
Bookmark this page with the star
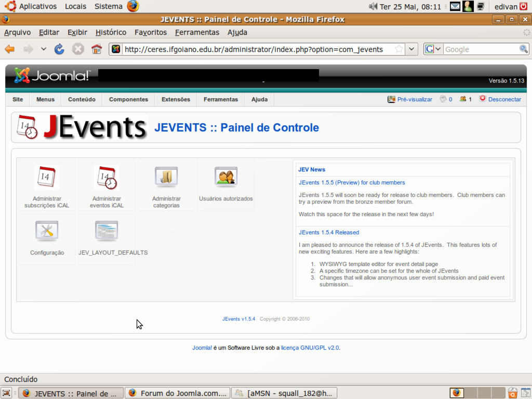399,49
